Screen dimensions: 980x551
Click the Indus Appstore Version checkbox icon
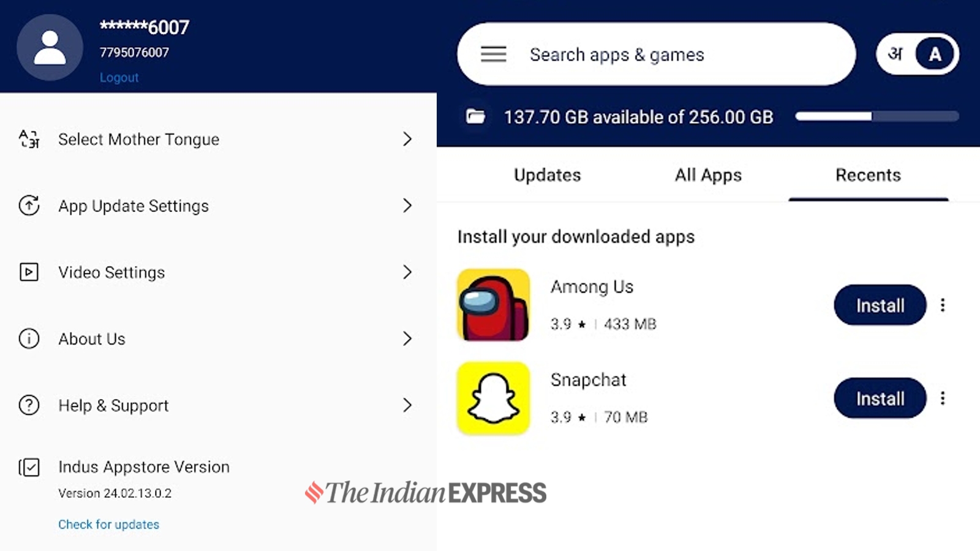pyautogui.click(x=28, y=467)
